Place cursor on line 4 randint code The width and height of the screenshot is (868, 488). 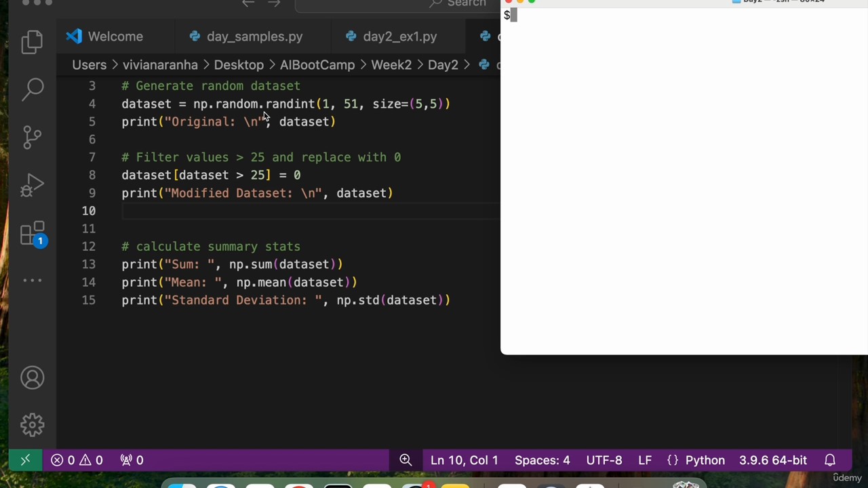tap(285, 104)
